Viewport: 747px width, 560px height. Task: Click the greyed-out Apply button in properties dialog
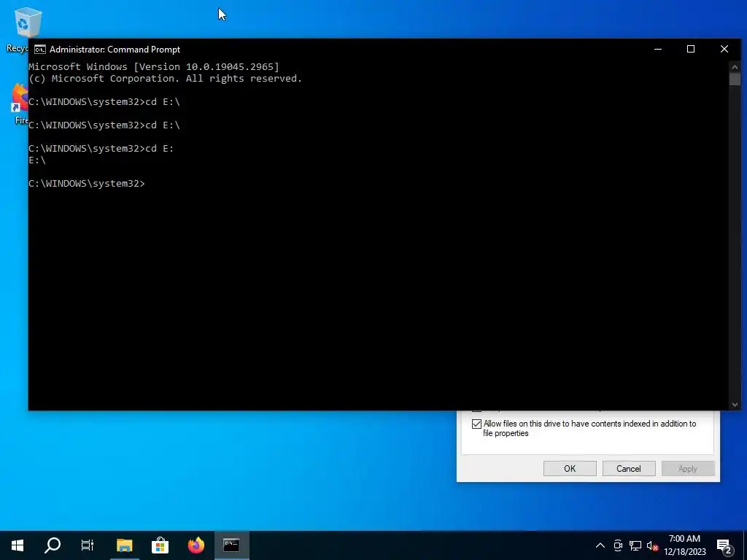pyautogui.click(x=688, y=469)
